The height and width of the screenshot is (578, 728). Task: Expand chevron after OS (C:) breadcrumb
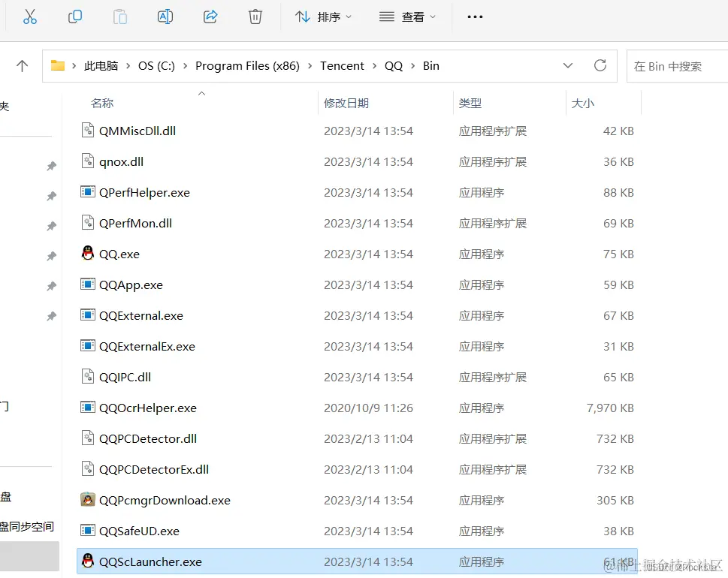point(186,66)
